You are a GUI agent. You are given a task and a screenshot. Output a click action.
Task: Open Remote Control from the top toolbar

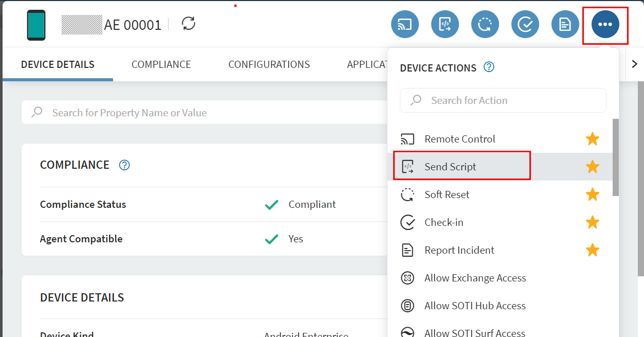[404, 24]
